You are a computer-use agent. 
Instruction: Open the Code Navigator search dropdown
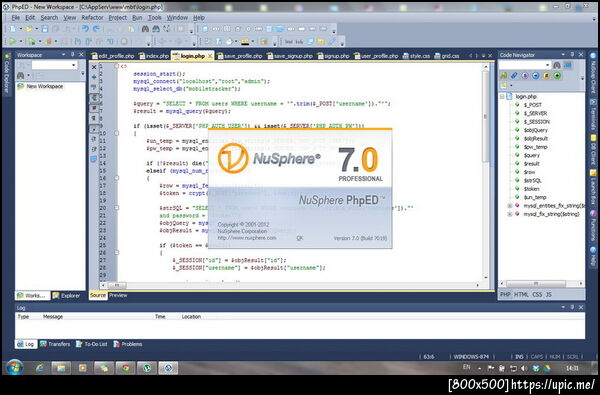click(548, 65)
